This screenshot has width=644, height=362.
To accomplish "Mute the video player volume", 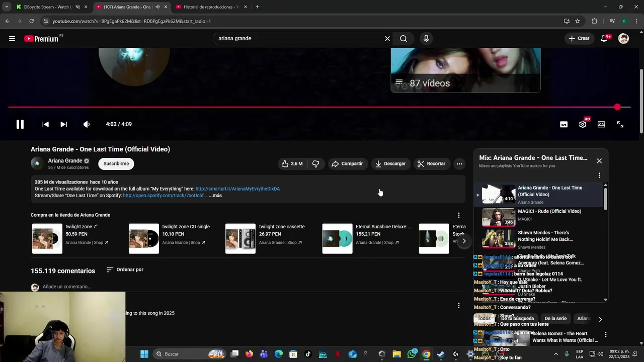I will (x=87, y=124).
